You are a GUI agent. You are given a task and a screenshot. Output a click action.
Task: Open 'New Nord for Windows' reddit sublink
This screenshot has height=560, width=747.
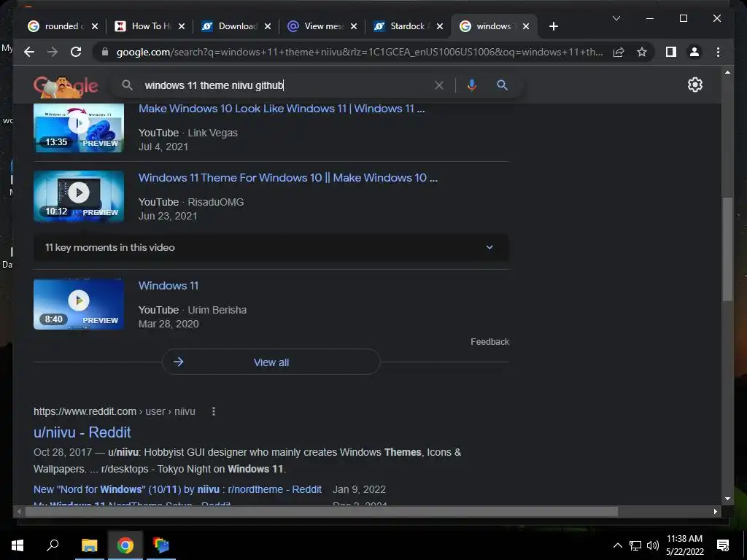point(177,489)
